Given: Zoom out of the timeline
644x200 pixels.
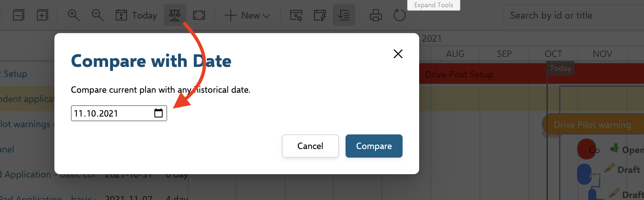Looking at the screenshot, I should 97,15.
